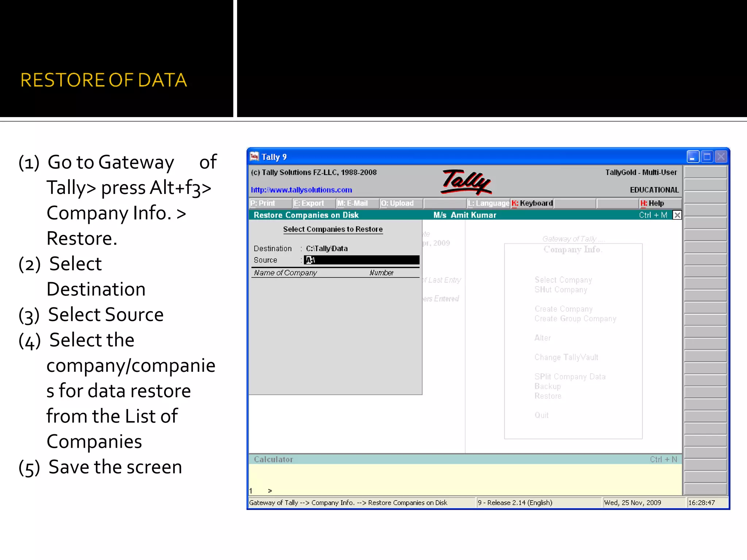The image size is (747, 560).
Task: Click the E: Export toolbar button
Action: (314, 203)
